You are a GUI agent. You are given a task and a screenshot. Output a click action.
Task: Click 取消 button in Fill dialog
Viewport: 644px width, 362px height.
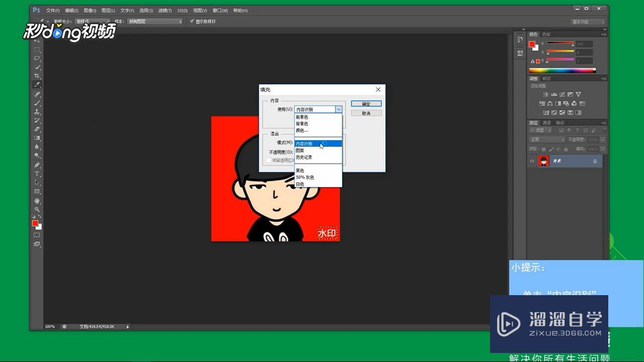366,114
